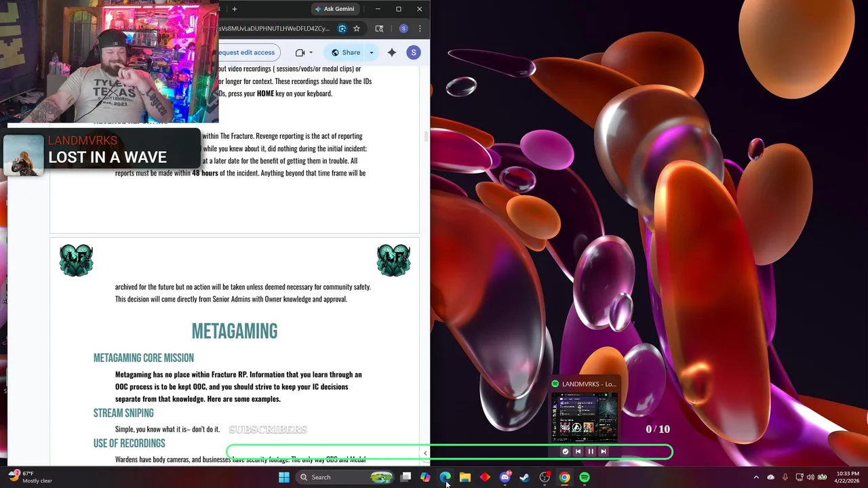Click USE OF RECORDINGS heading

click(130, 443)
